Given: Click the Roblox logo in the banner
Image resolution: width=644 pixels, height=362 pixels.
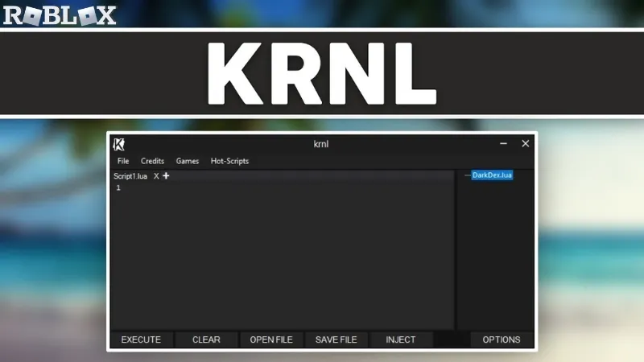Looking at the screenshot, I should tap(60, 15).
